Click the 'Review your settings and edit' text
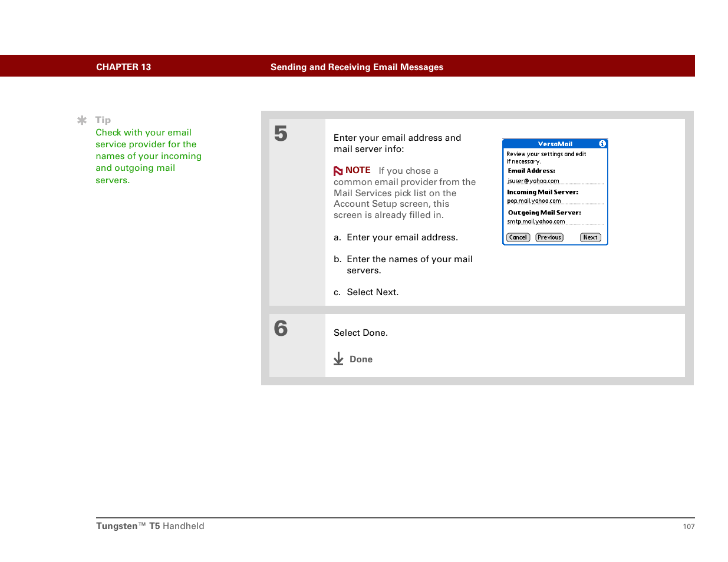This screenshot has height=562, width=728. (546, 154)
